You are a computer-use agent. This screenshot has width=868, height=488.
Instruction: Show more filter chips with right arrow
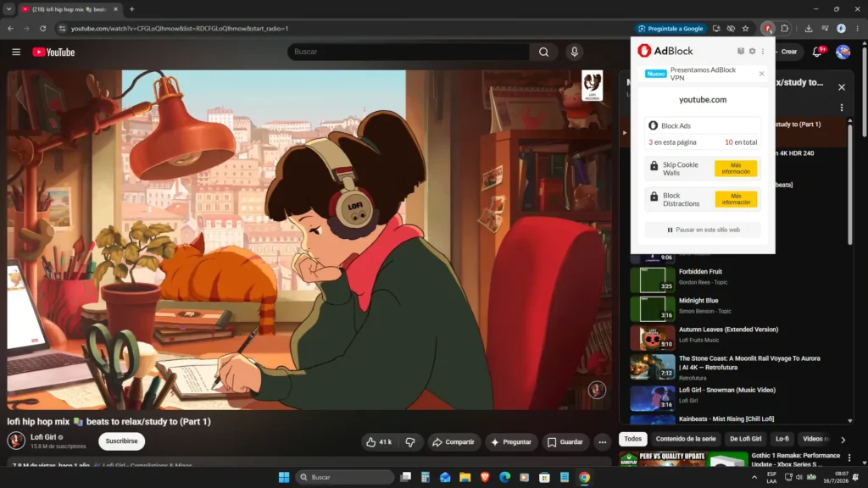(843, 440)
